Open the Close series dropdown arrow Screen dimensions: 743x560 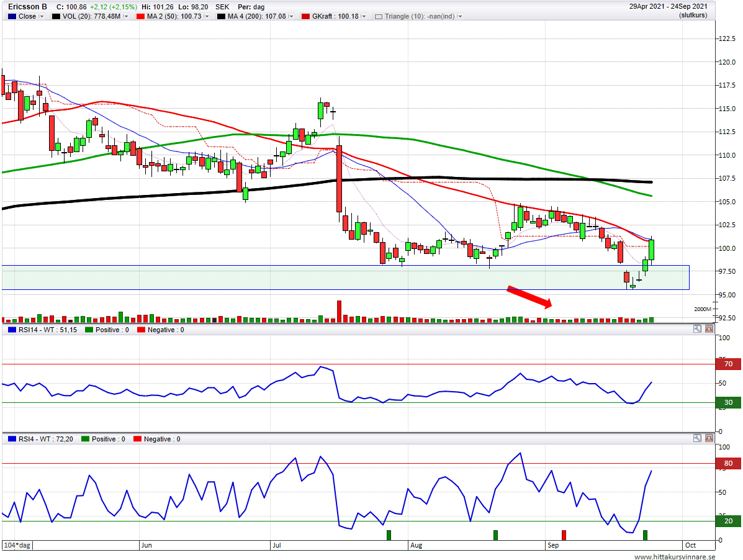(41, 16)
